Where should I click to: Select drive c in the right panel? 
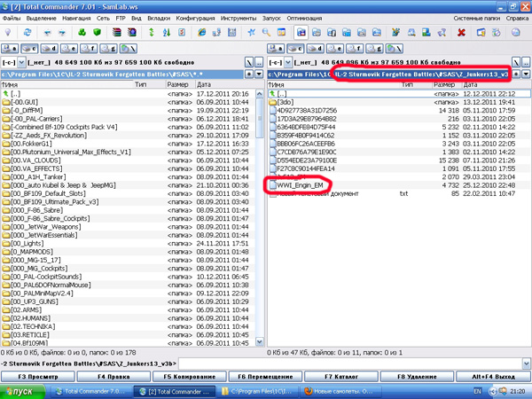tap(295, 49)
